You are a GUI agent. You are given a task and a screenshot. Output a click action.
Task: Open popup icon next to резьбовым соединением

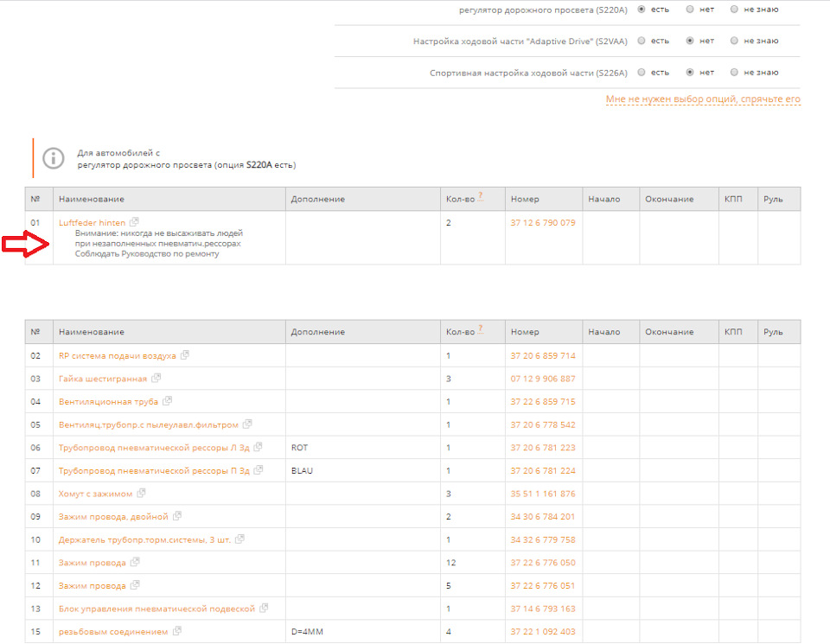(177, 632)
